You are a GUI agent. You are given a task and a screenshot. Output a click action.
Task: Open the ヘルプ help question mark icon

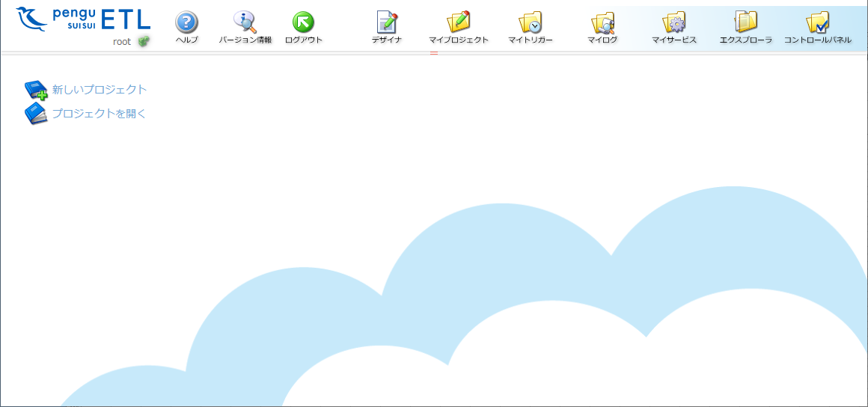click(x=186, y=22)
